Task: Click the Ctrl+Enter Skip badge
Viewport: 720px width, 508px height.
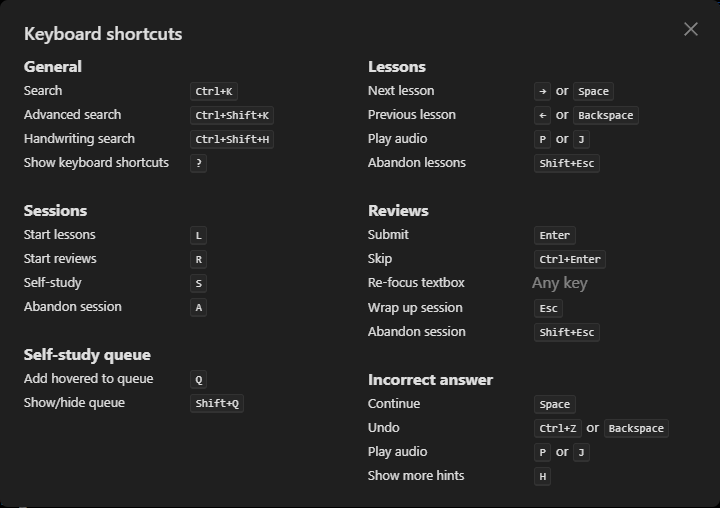Action: [570, 259]
